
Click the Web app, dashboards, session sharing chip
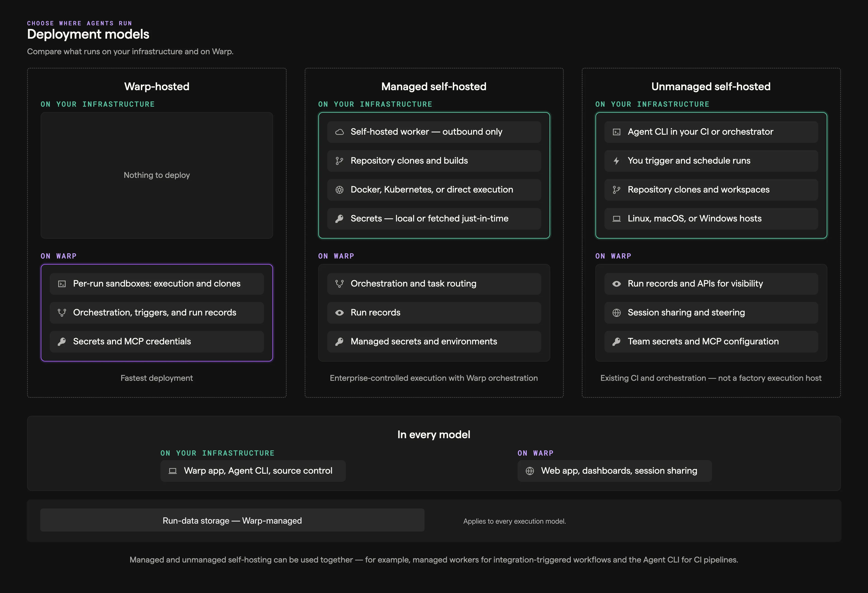(x=614, y=471)
